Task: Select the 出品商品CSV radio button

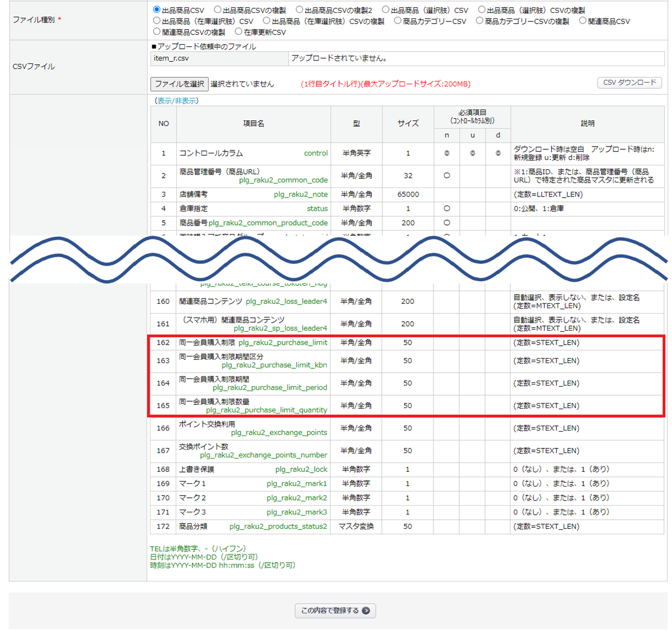Action: pyautogui.click(x=157, y=10)
